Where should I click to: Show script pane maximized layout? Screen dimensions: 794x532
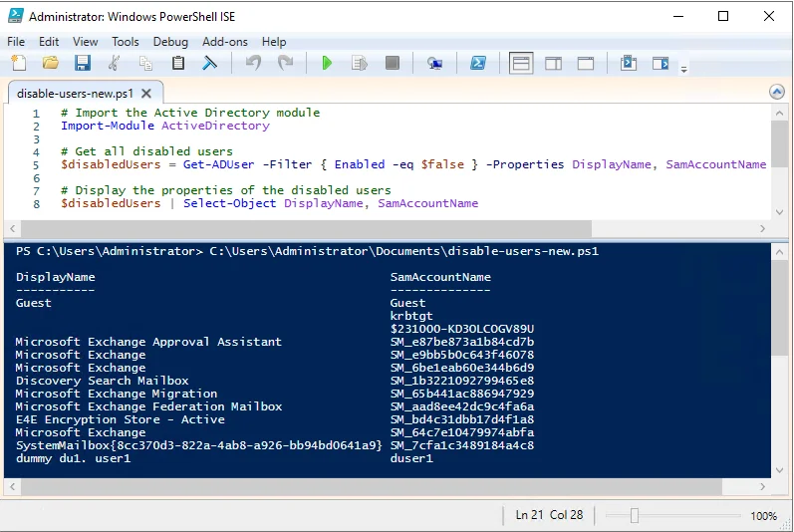pos(586,64)
